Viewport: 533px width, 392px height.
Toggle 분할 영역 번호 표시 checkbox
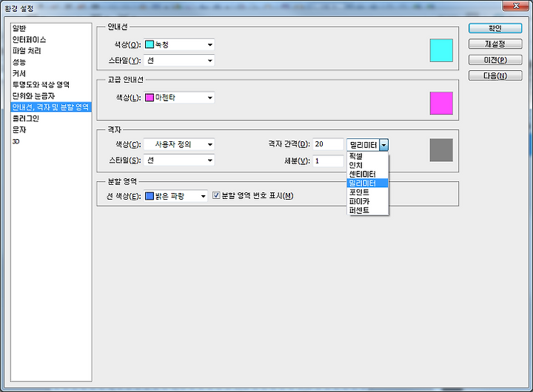pos(216,195)
